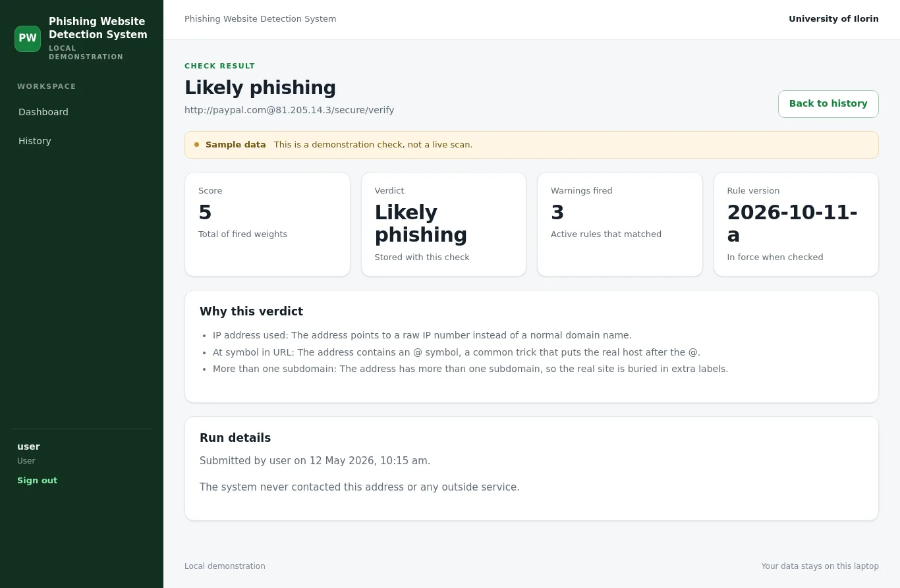
Task: Click the CHECK RESULT label above heading
Action: 219,66
